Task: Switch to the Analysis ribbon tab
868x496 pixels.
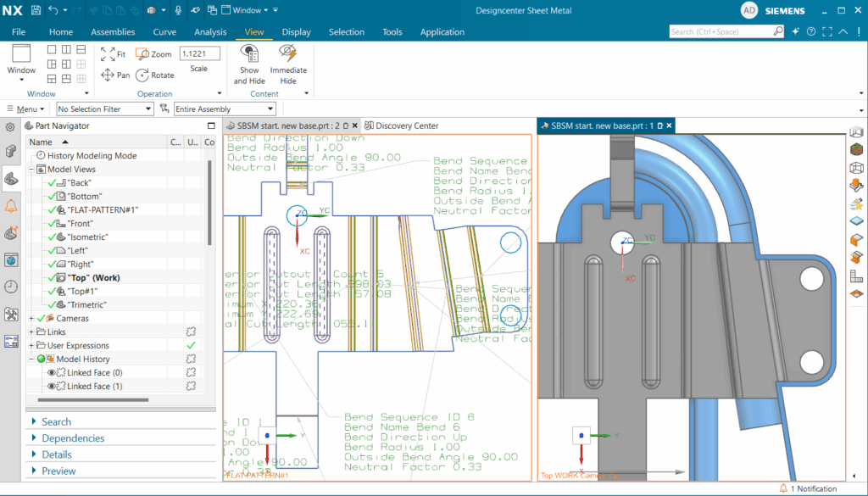Action: click(x=210, y=32)
